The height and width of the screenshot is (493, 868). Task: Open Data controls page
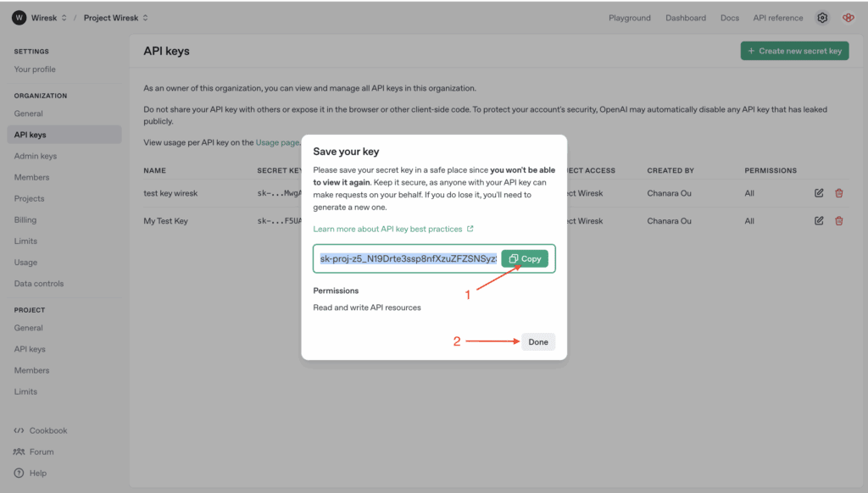(39, 283)
